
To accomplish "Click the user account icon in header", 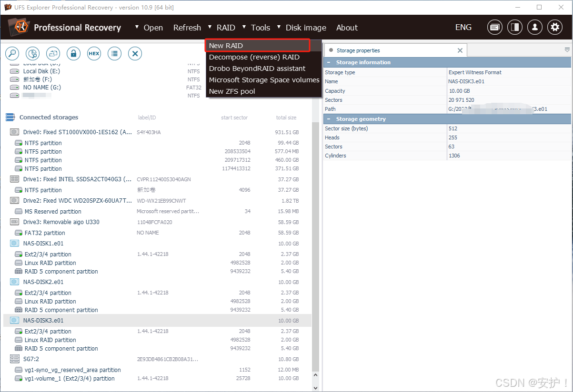I will [535, 27].
